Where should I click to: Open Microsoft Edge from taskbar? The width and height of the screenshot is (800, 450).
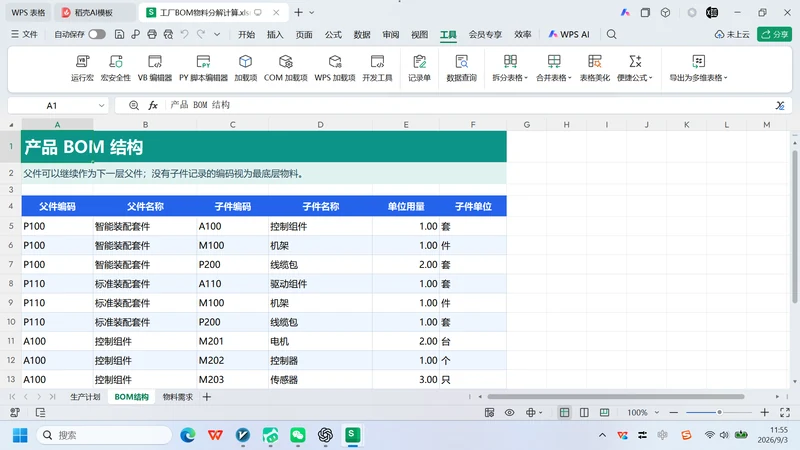pyautogui.click(x=188, y=435)
